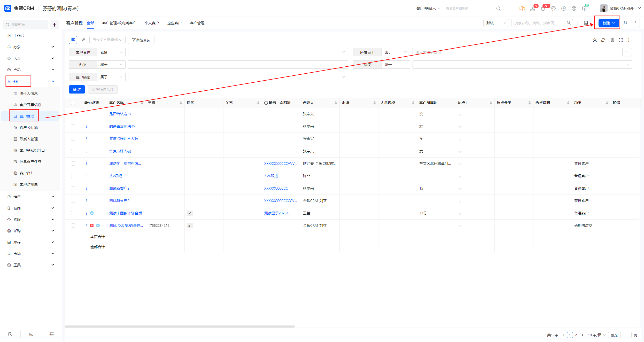Switch to list view icon

73,40
